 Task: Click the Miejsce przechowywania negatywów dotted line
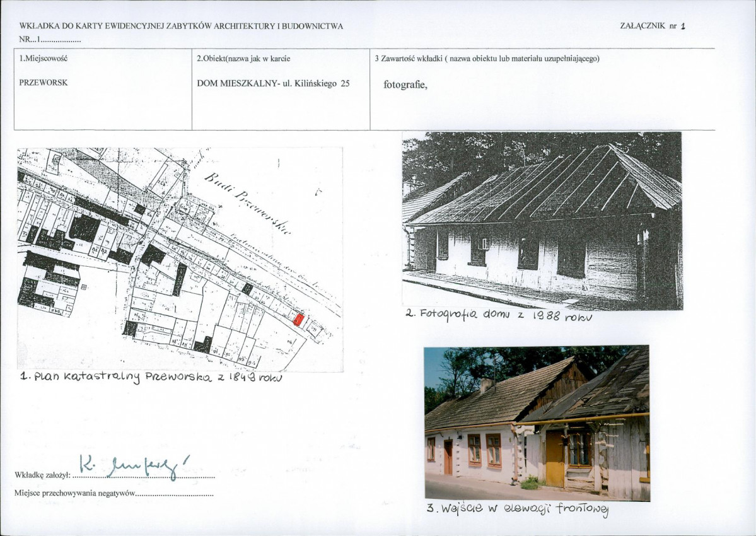click(175, 494)
